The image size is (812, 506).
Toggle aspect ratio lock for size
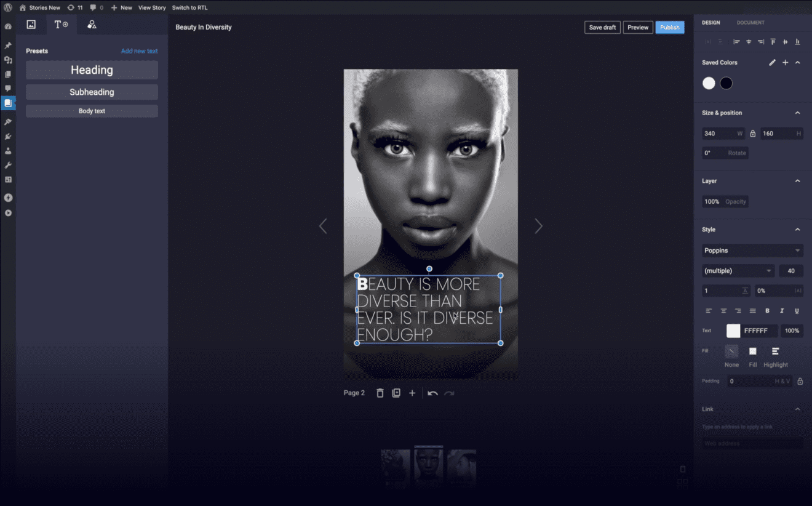point(752,133)
